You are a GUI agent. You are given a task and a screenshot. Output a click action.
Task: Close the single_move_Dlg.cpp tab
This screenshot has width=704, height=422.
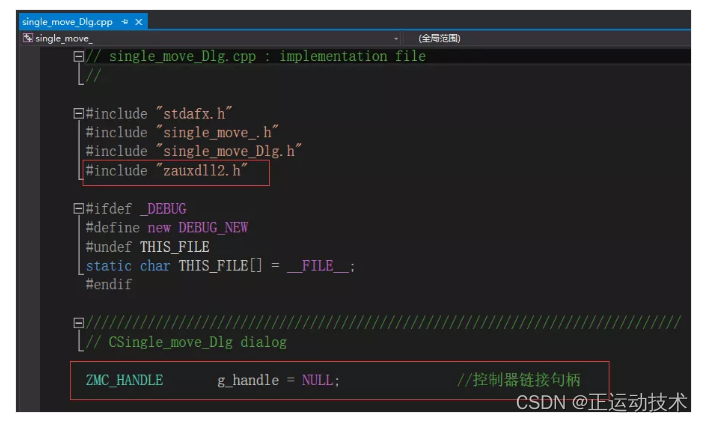139,22
